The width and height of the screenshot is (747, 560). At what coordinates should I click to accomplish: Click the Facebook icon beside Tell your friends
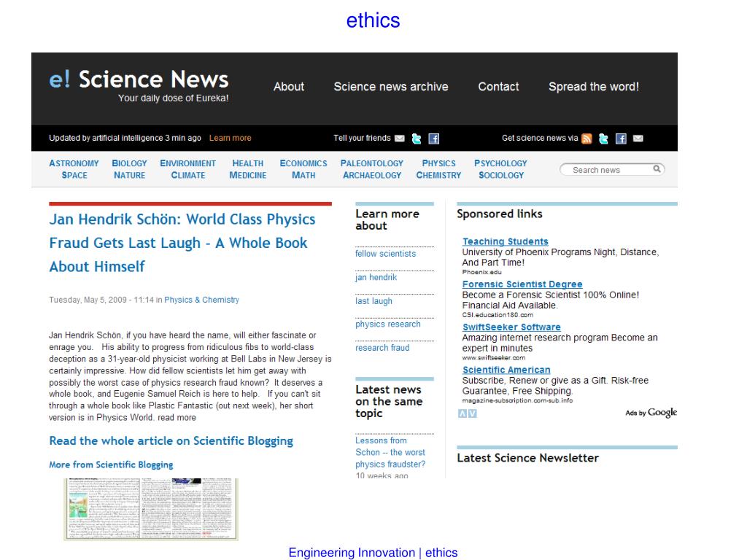(433, 139)
